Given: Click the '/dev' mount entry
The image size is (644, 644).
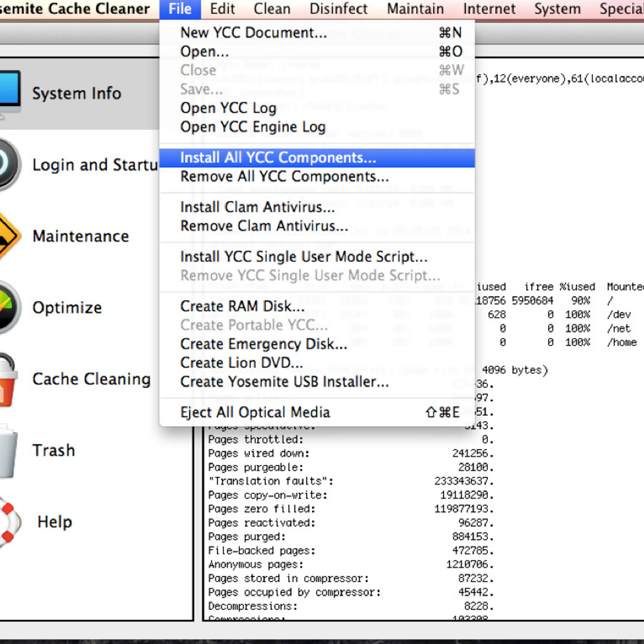Looking at the screenshot, I should click(619, 314).
